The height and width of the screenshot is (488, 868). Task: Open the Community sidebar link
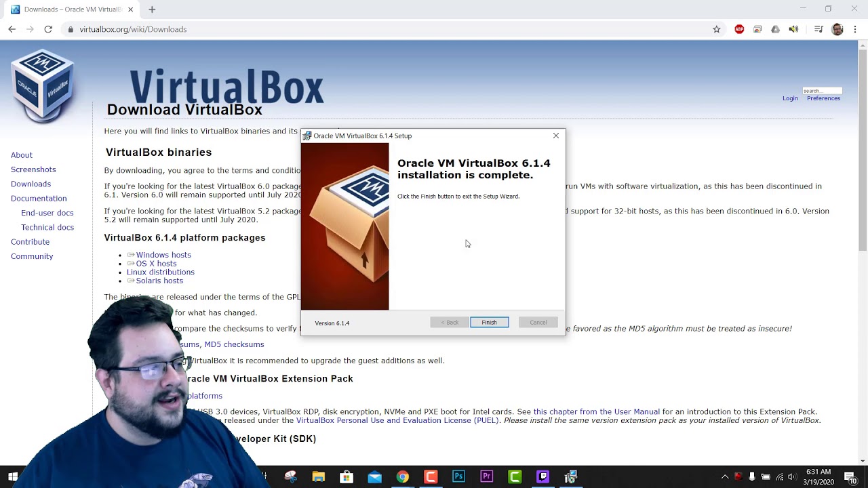point(32,256)
